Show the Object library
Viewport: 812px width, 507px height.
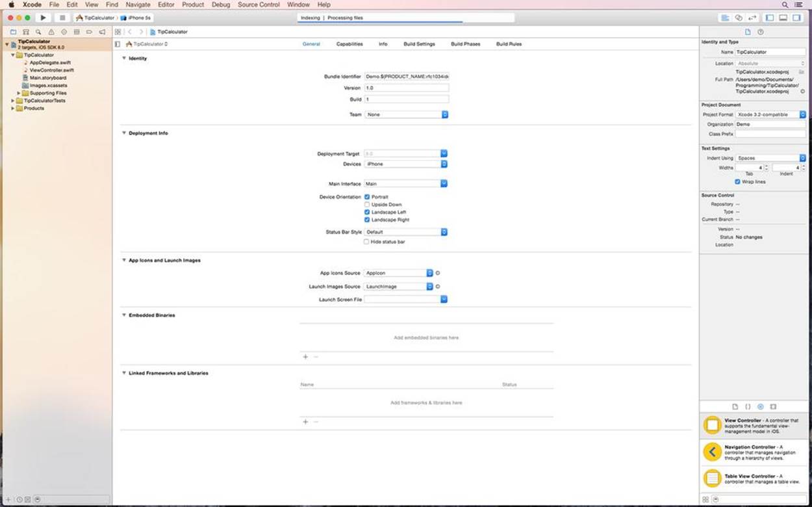760,406
